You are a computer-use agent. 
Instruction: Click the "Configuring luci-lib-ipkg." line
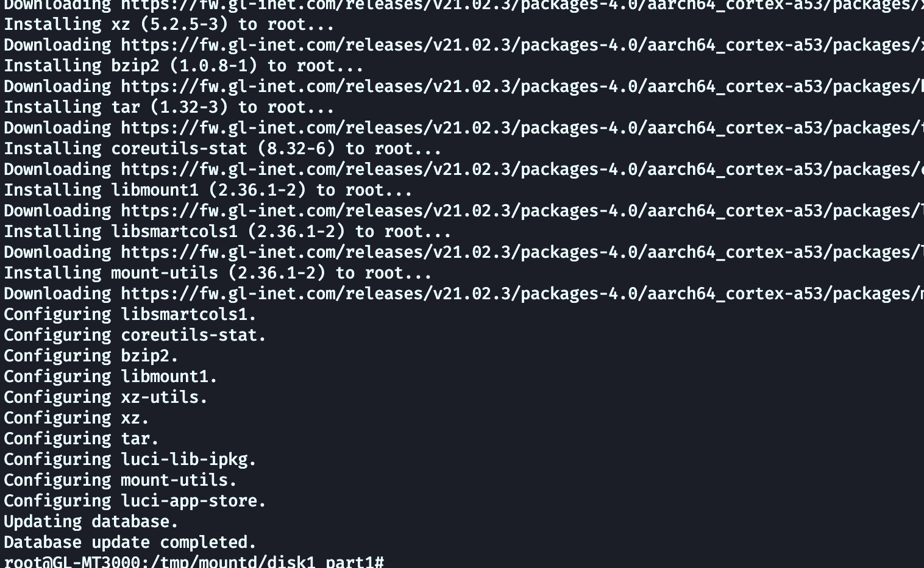pyautogui.click(x=130, y=460)
